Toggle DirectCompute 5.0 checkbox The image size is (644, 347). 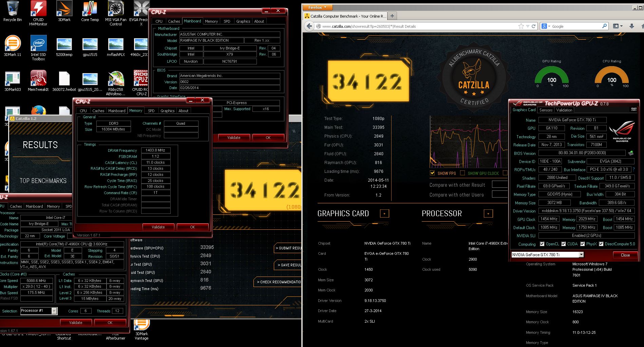point(601,244)
